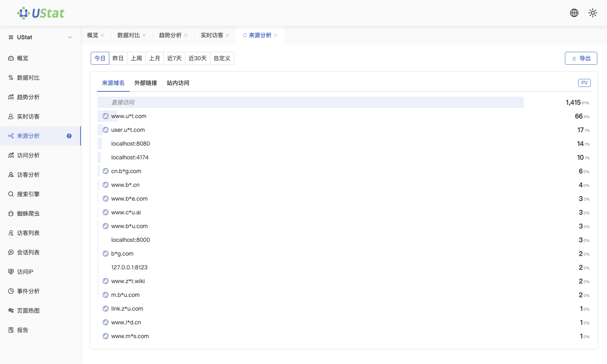
Task: Close the 趋势分析 page tab
Action: (x=186, y=35)
